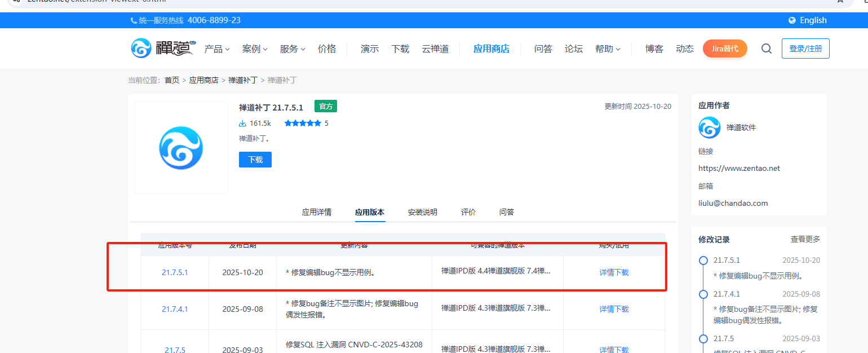
Task: Click the ZenTao logo in header
Action: point(162,48)
